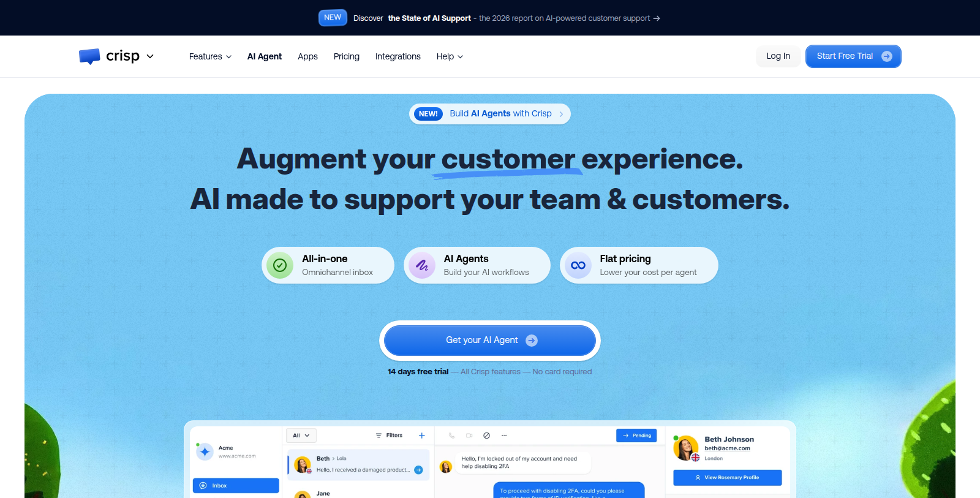The height and width of the screenshot is (498, 980).
Task: Click Beth Johnson's profile avatar
Action: click(x=686, y=448)
